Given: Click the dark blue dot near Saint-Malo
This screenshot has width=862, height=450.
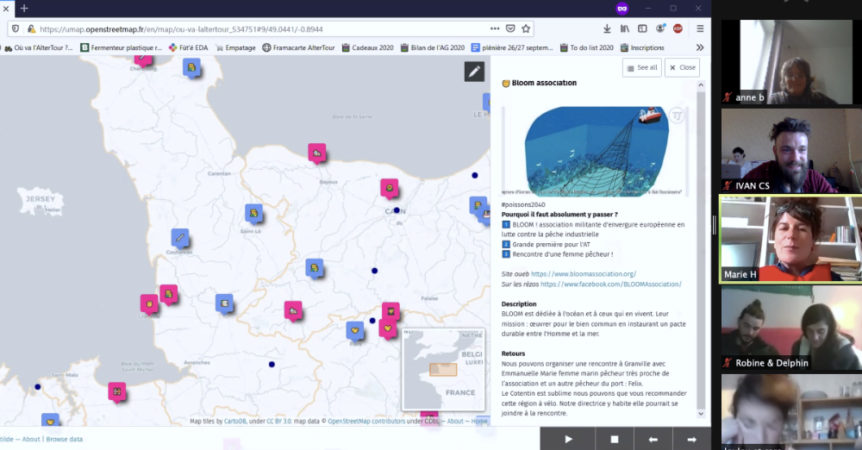Looking at the screenshot, I should point(37,387).
